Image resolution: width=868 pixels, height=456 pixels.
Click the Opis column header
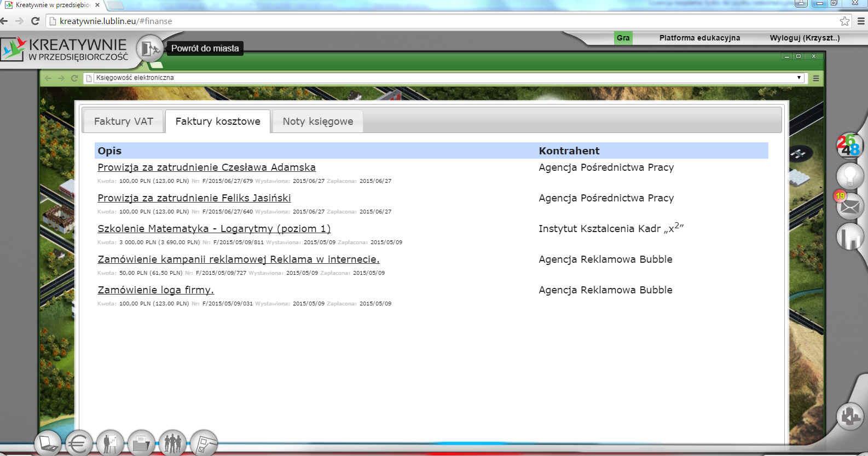click(x=109, y=151)
